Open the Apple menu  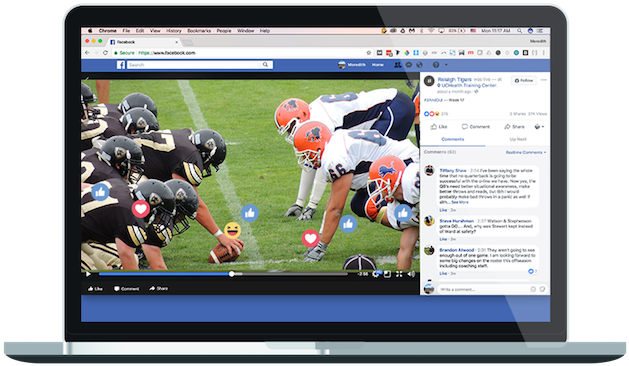90,30
